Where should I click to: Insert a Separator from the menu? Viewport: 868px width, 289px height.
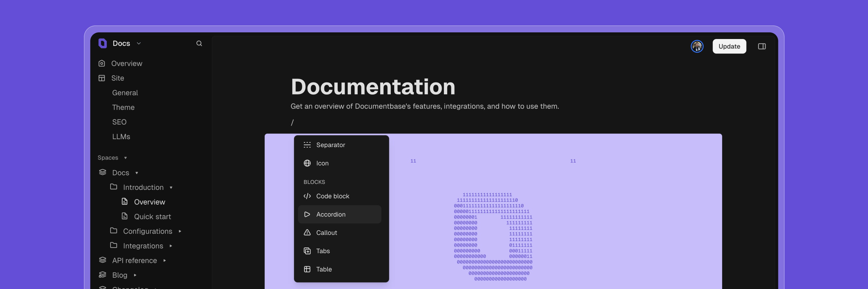point(330,145)
